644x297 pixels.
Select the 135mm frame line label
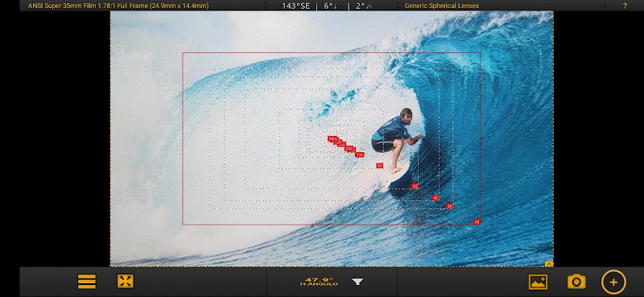pyautogui.click(x=360, y=155)
